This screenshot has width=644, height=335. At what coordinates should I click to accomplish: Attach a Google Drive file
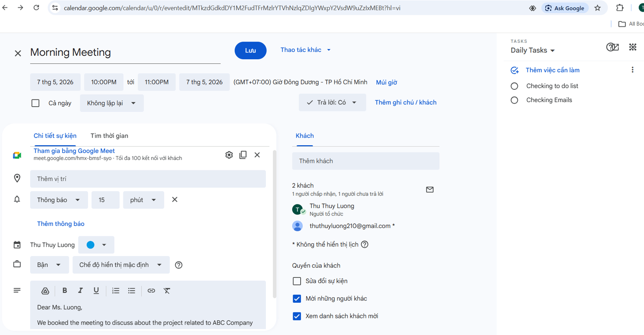(45, 291)
